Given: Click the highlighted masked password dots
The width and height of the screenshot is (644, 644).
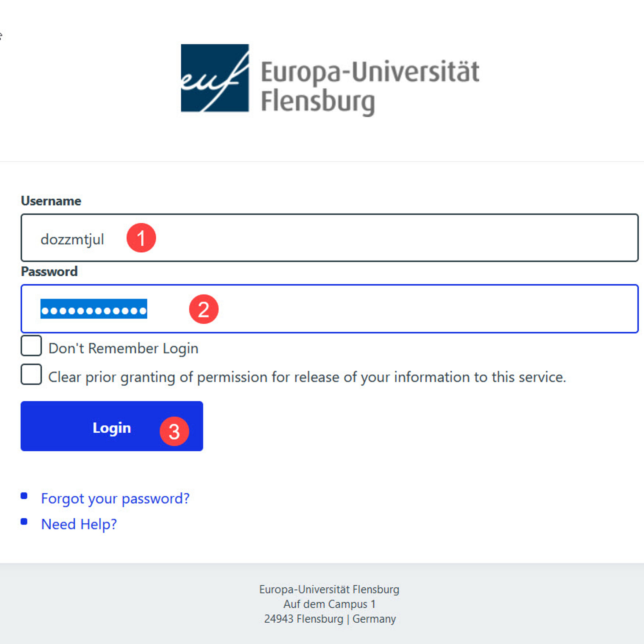Looking at the screenshot, I should [94, 309].
